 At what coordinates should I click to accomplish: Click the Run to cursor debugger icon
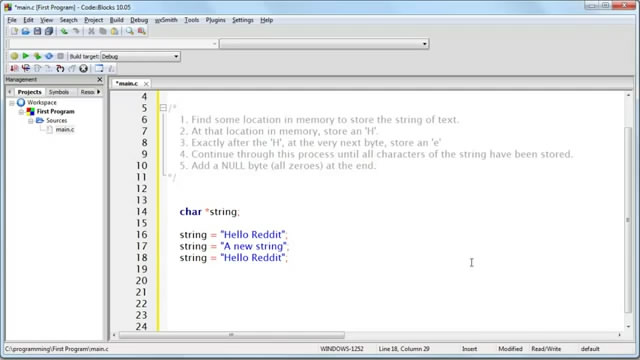[x=26, y=68]
